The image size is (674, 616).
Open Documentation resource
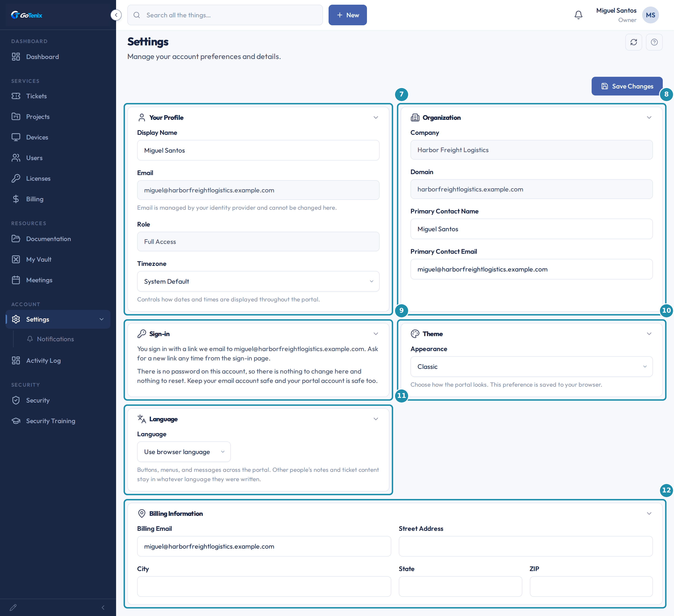(58, 239)
